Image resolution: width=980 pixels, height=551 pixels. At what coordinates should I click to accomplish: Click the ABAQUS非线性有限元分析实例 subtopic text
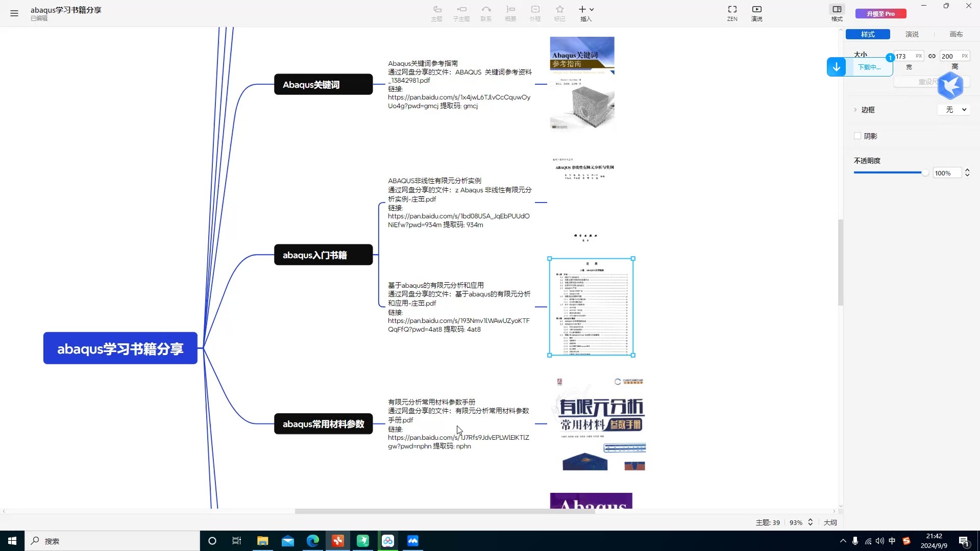pyautogui.click(x=460, y=203)
